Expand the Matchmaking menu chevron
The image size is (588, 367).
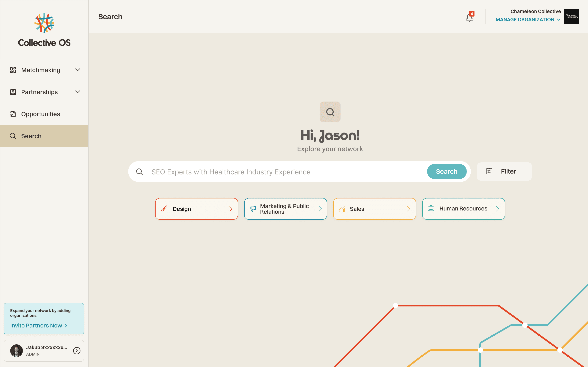(78, 70)
